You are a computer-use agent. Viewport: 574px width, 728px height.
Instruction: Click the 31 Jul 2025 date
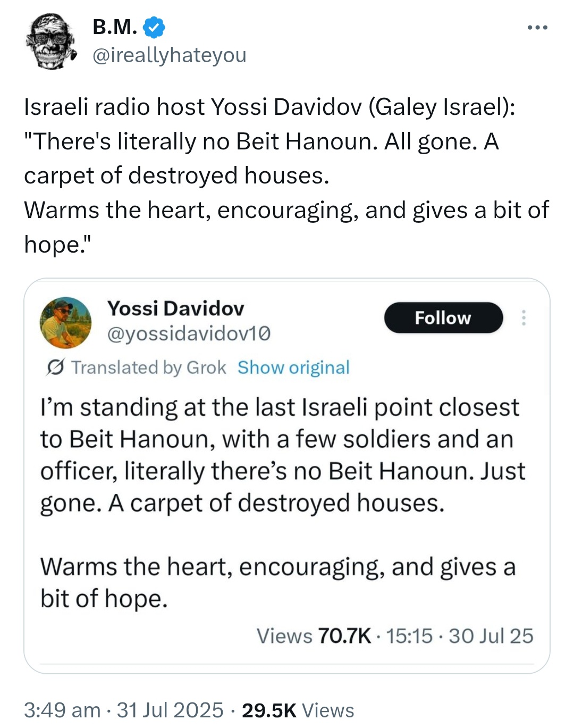point(170,710)
